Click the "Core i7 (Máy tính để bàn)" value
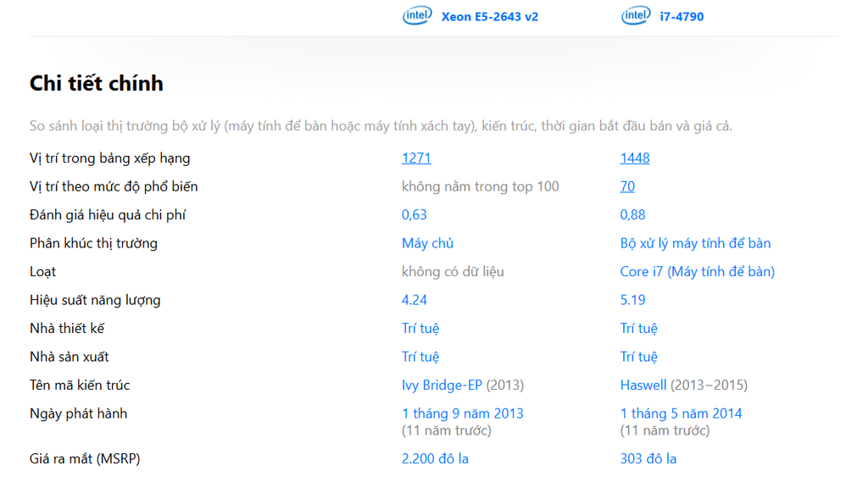 coord(698,272)
